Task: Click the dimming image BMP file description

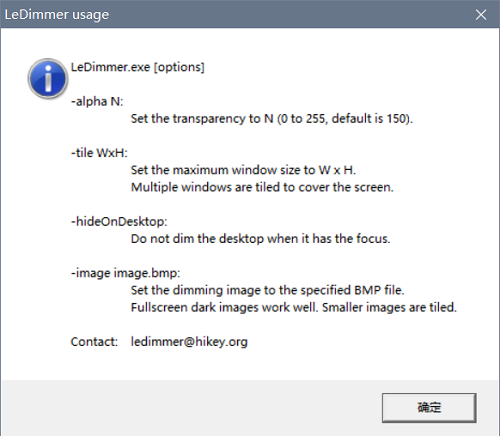Action: point(267,290)
